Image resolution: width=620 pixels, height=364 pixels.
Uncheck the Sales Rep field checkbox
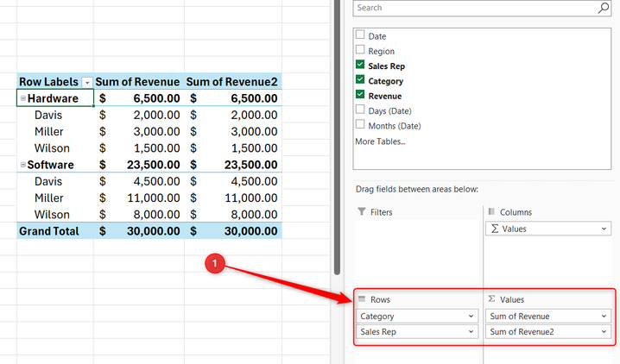point(360,65)
